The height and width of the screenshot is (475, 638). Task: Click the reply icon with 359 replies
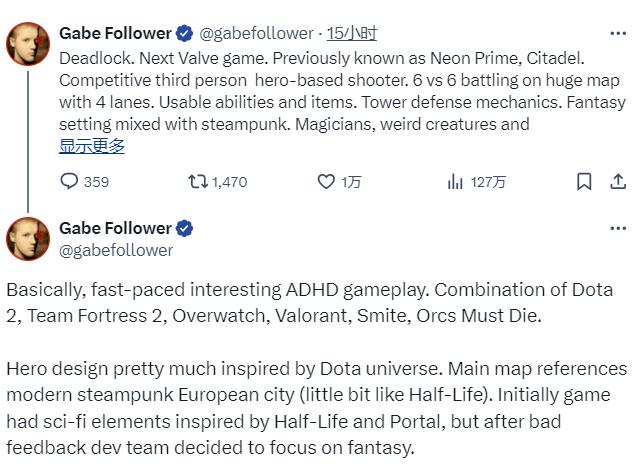pos(69,181)
